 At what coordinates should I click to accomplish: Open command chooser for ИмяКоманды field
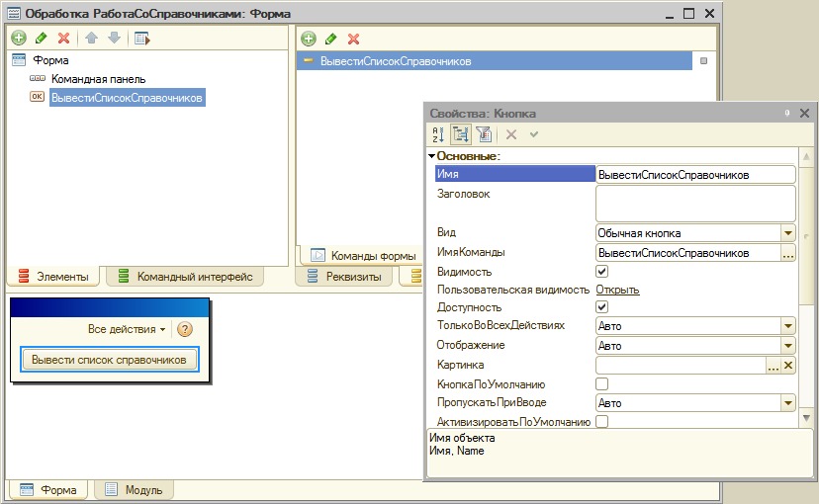pos(788,254)
